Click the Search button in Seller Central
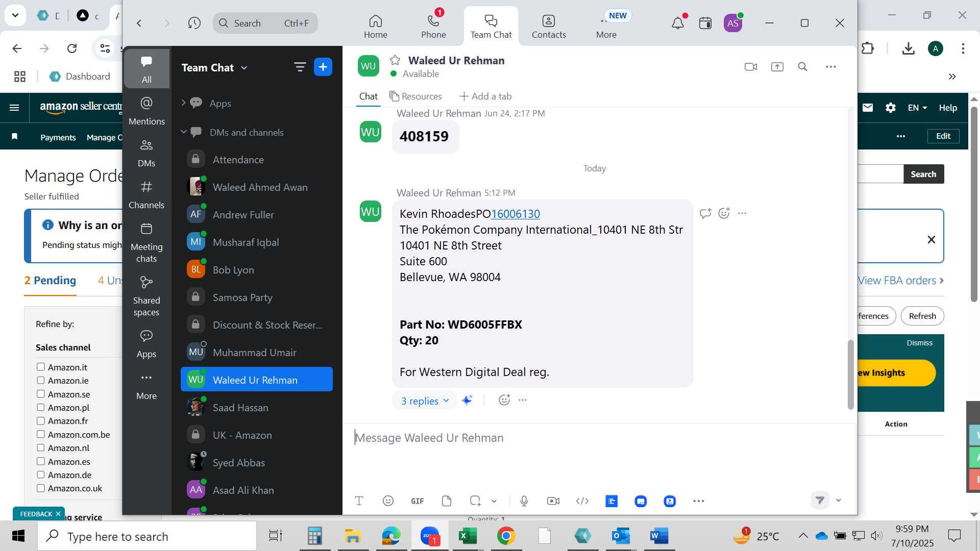This screenshot has height=551, width=980. click(x=923, y=174)
